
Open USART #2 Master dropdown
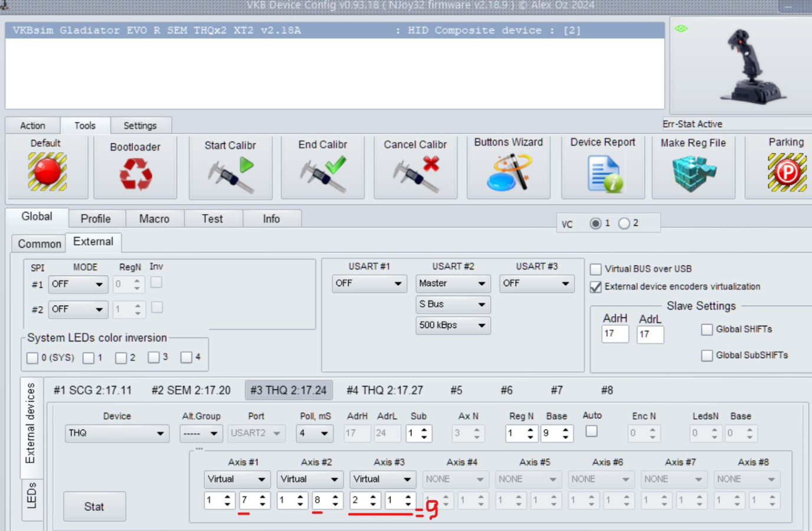[x=453, y=283]
